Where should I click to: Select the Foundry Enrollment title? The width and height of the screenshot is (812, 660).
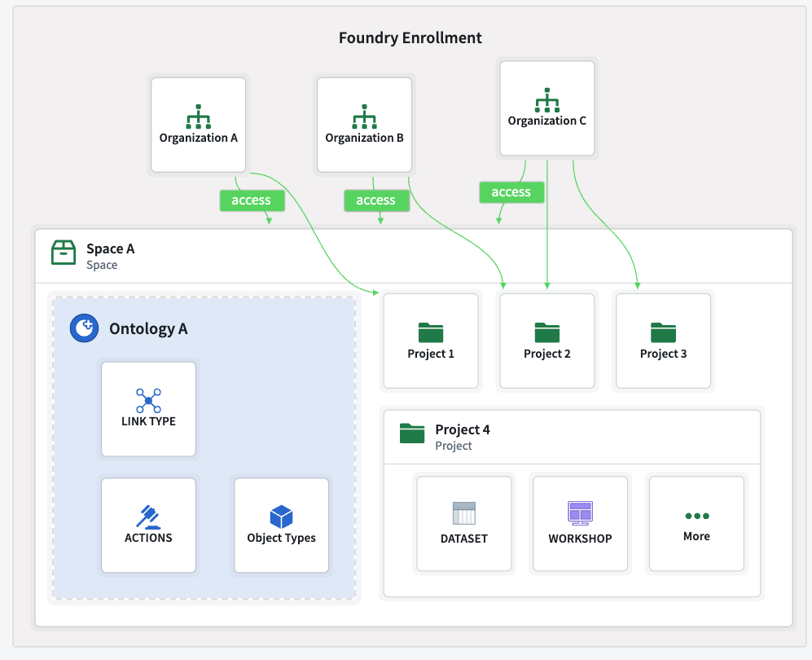point(410,37)
